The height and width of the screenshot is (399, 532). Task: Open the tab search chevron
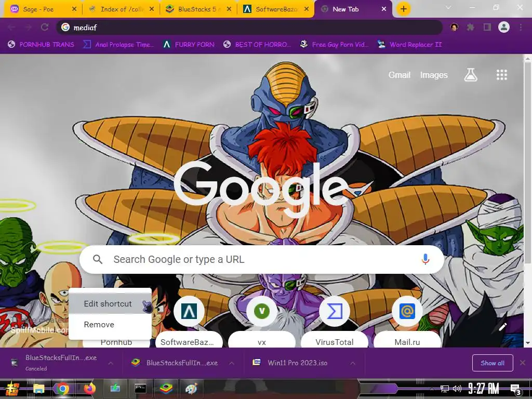[x=448, y=7]
